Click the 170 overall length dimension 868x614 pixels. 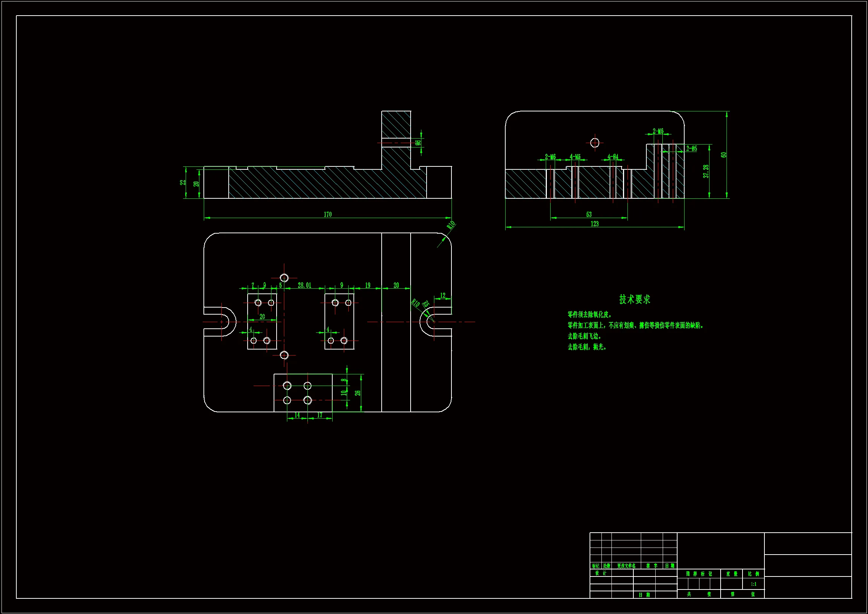coord(327,214)
